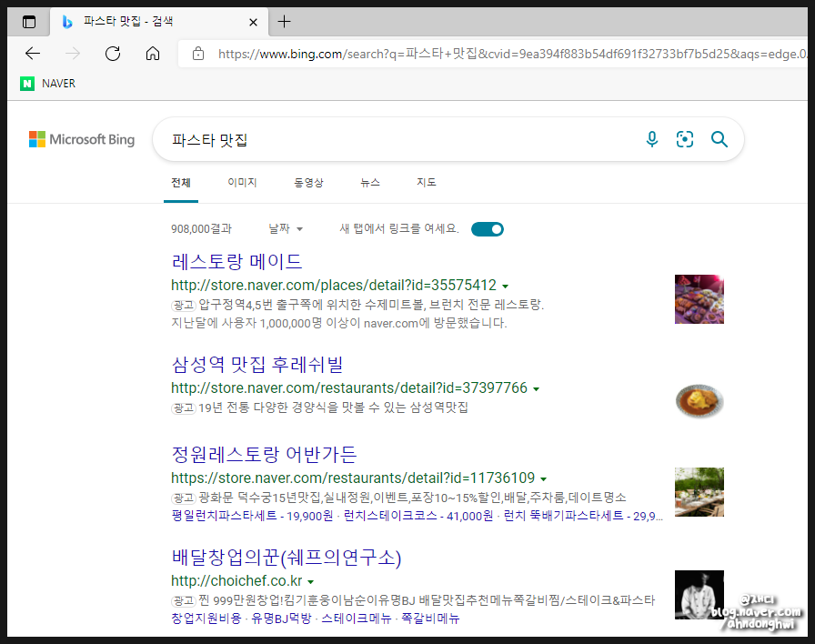
Task: Switch to 동영상 tab
Action: [x=308, y=183]
